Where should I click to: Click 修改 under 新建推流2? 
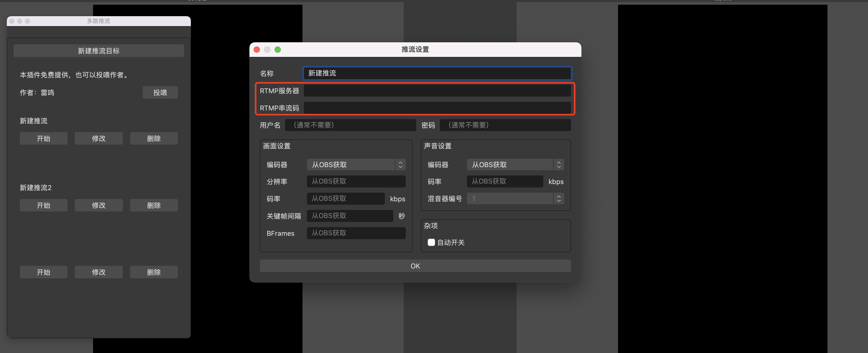(x=98, y=205)
